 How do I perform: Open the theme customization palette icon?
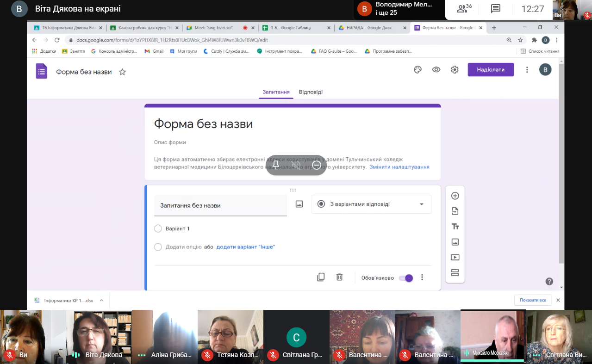click(418, 70)
